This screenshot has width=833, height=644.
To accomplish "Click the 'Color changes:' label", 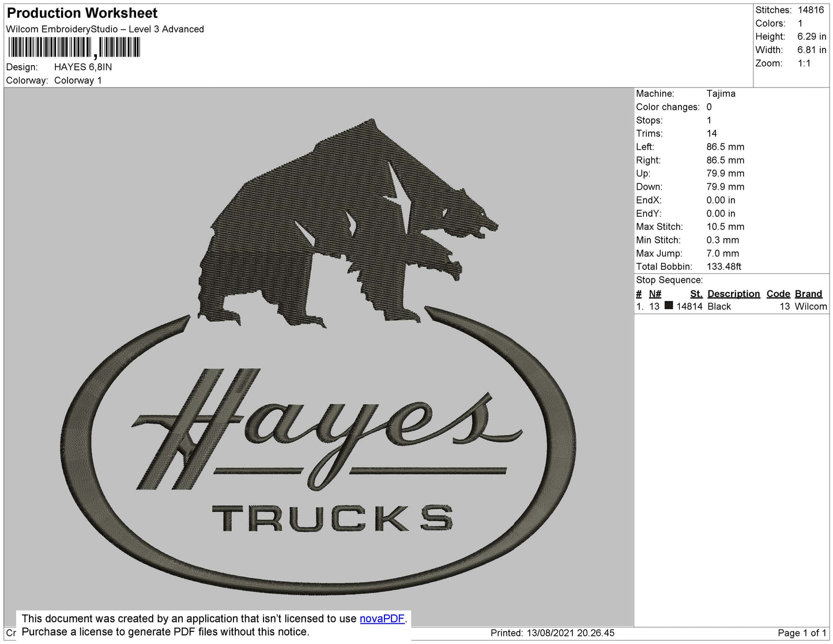I will 668,107.
